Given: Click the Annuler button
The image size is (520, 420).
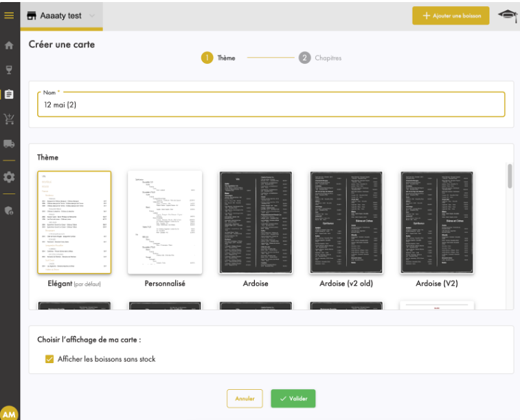Looking at the screenshot, I should coord(245,399).
